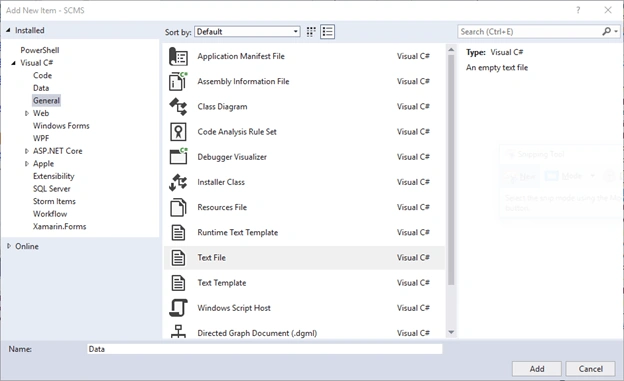Switch to medium icons view
This screenshot has height=381, width=624.
click(311, 32)
